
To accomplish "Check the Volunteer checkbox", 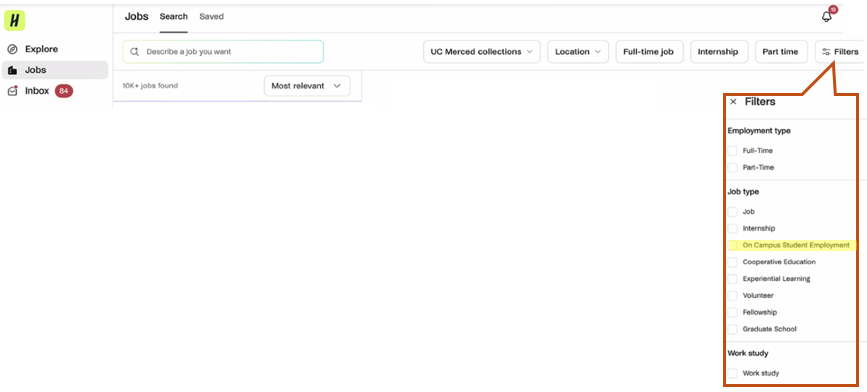I will coord(733,296).
